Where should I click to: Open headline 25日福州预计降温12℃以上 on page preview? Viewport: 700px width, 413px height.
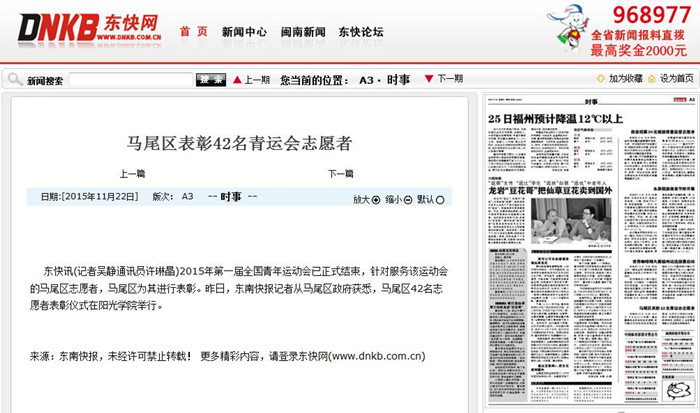[x=555, y=119]
